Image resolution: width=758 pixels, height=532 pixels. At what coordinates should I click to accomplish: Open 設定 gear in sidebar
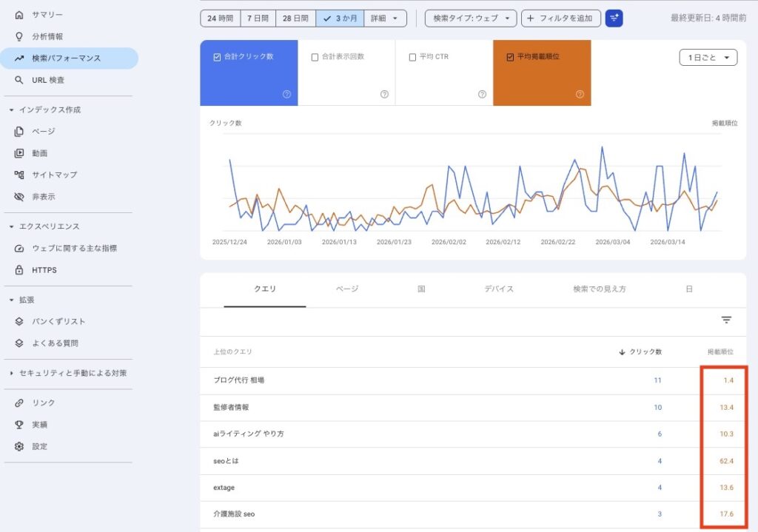(x=39, y=446)
